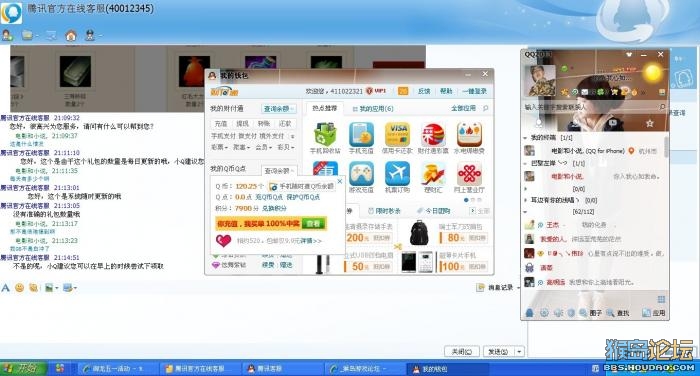Viewport: 700px width, 376px height.
Task: Click 查询余额 under 我的财付通
Action: pyautogui.click(x=279, y=109)
